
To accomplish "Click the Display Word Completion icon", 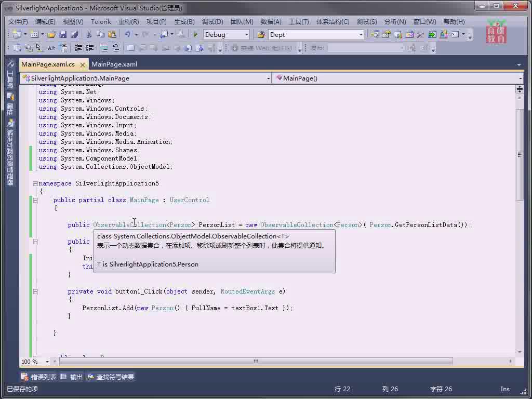I will (51, 48).
